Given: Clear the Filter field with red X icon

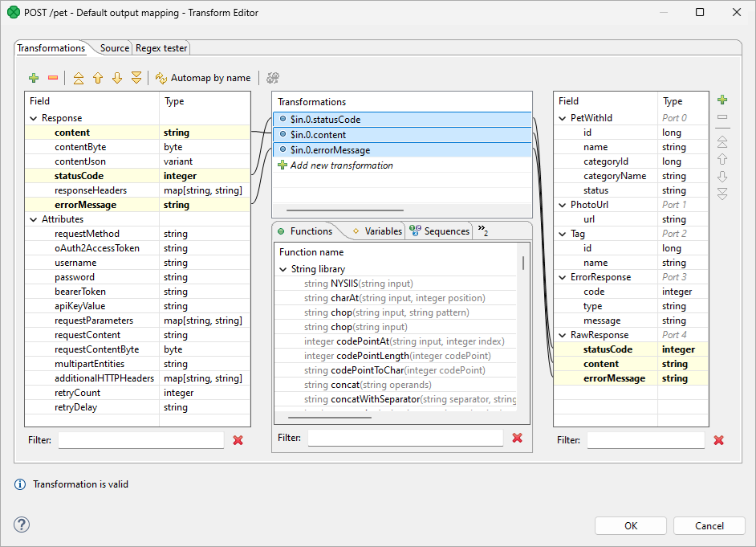Looking at the screenshot, I should [x=238, y=440].
